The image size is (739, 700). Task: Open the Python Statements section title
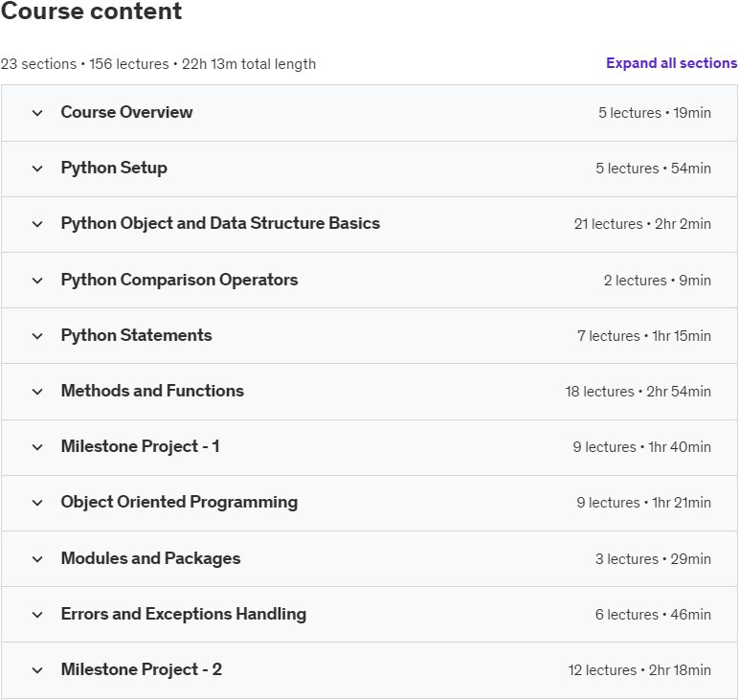coord(136,335)
